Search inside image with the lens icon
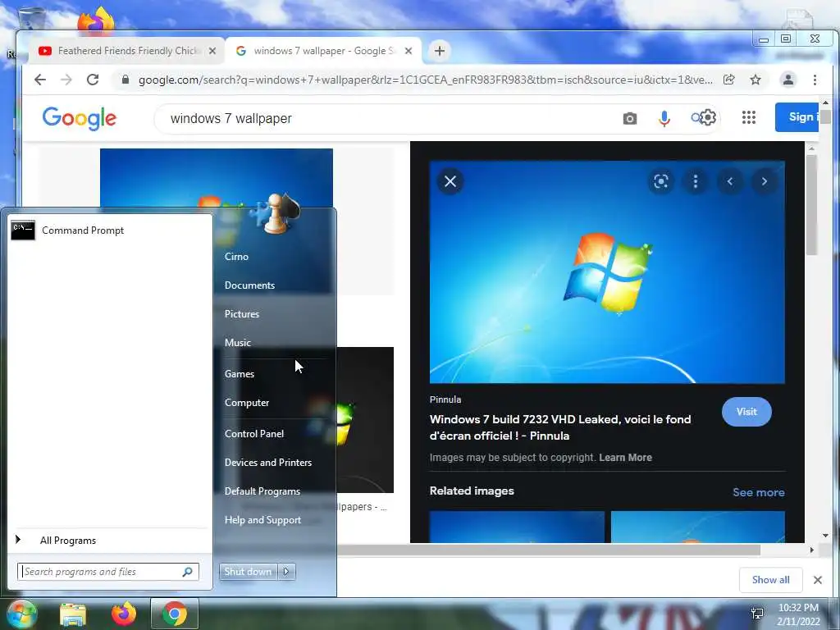The height and width of the screenshot is (630, 840). [661, 181]
